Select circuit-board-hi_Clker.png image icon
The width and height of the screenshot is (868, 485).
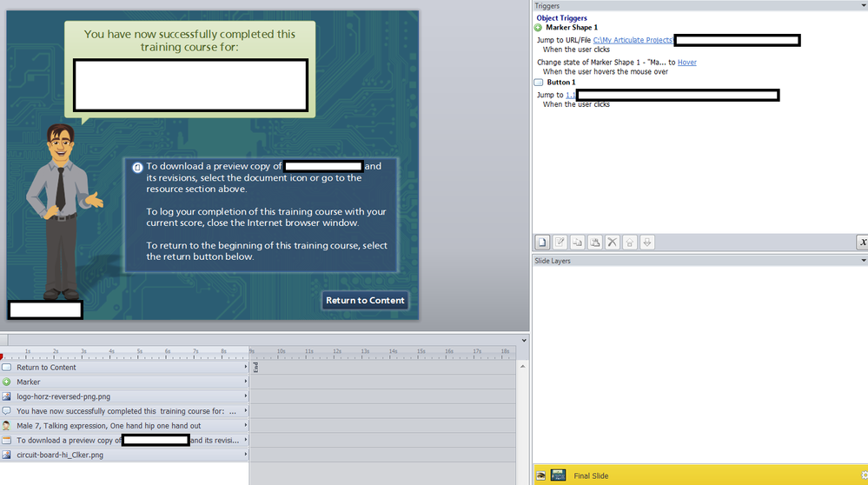tap(7, 455)
